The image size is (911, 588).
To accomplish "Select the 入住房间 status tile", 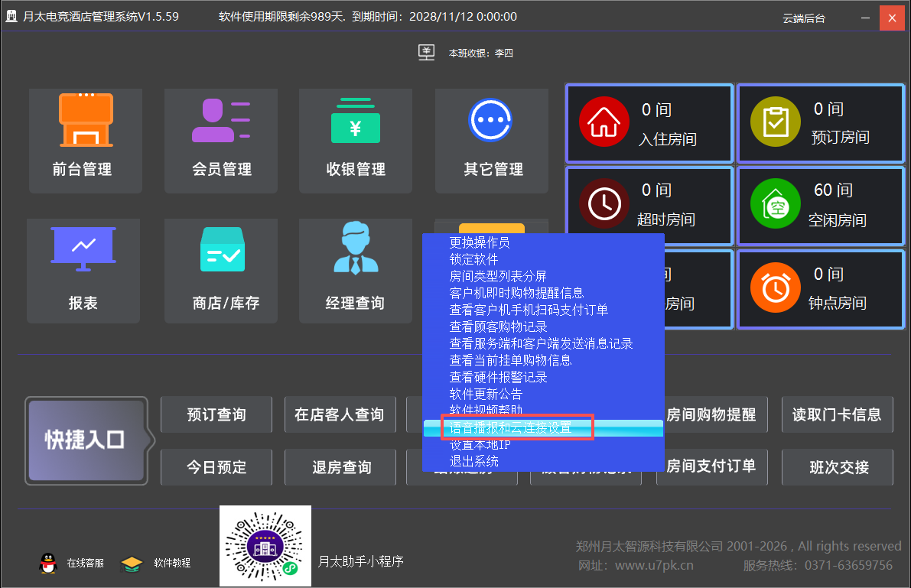I will tap(649, 124).
